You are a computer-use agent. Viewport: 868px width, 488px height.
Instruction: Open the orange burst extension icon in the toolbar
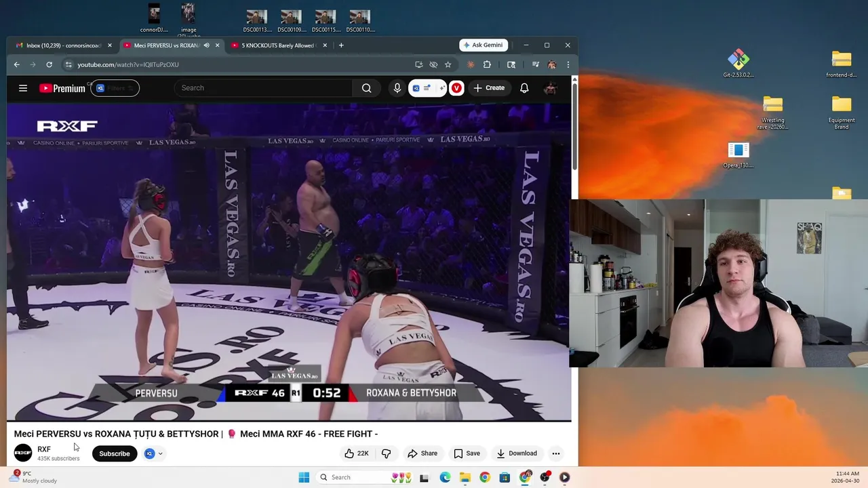pos(471,64)
